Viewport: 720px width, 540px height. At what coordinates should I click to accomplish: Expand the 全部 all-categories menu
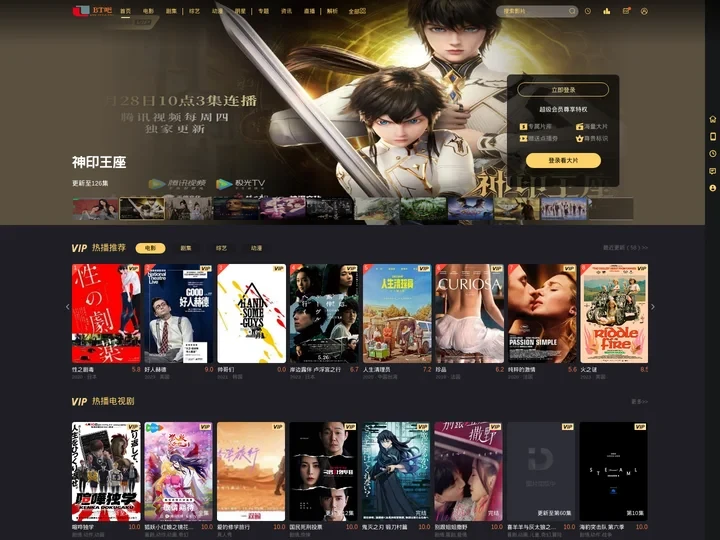(357, 11)
